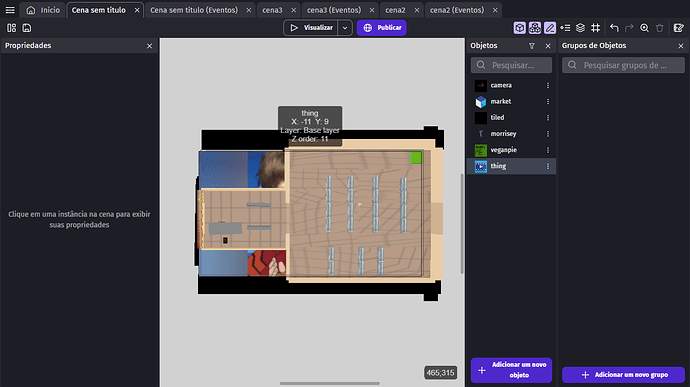The width and height of the screenshot is (690, 387).
Task: Undo the last action
Action: coord(614,28)
